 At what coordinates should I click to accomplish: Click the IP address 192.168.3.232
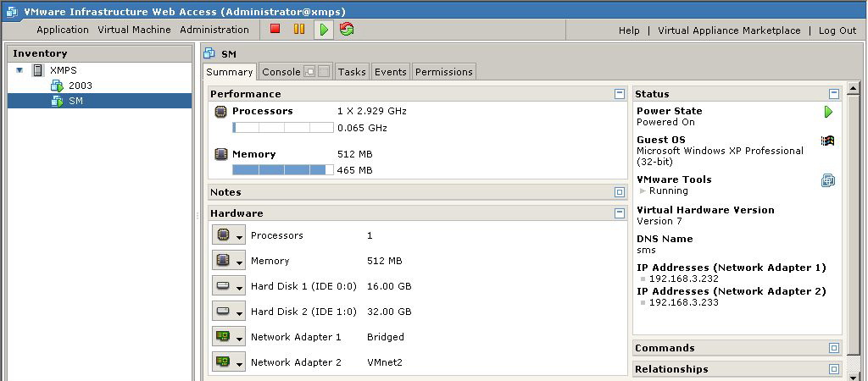[x=684, y=279]
